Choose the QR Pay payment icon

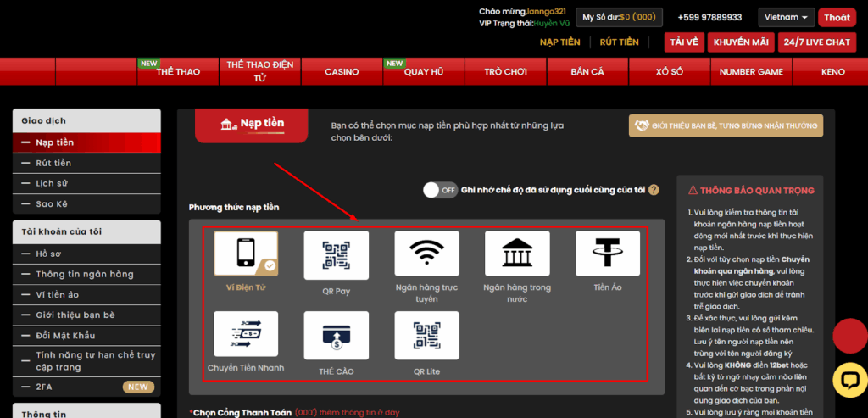(336, 254)
